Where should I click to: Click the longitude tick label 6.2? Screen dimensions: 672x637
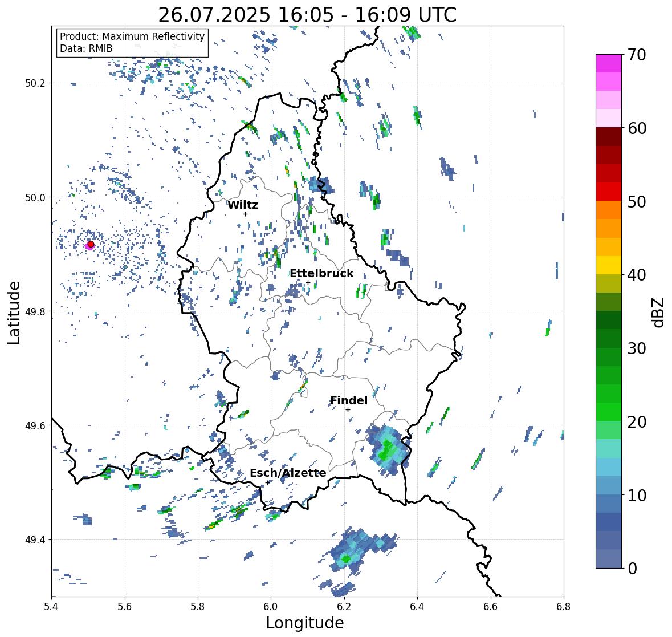(x=344, y=607)
